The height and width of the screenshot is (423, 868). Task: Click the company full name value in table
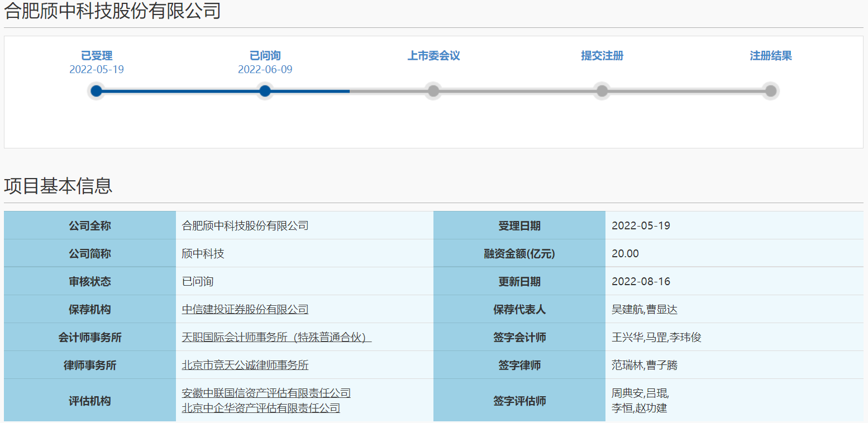tap(245, 226)
